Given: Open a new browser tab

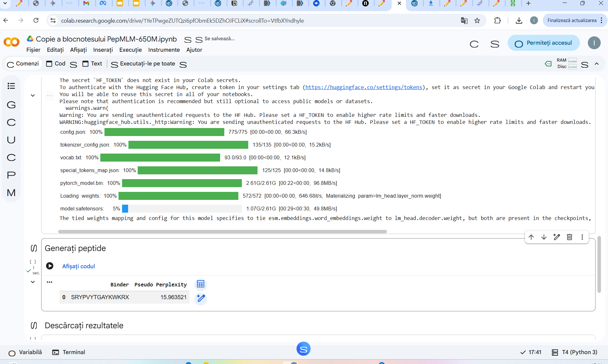Looking at the screenshot, I should pyautogui.click(x=528, y=3).
